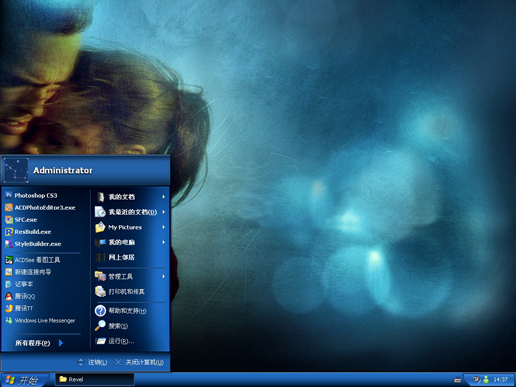Click 关闭计算机(U) shut down button
Viewport: 516px width, 387px height.
click(139, 362)
